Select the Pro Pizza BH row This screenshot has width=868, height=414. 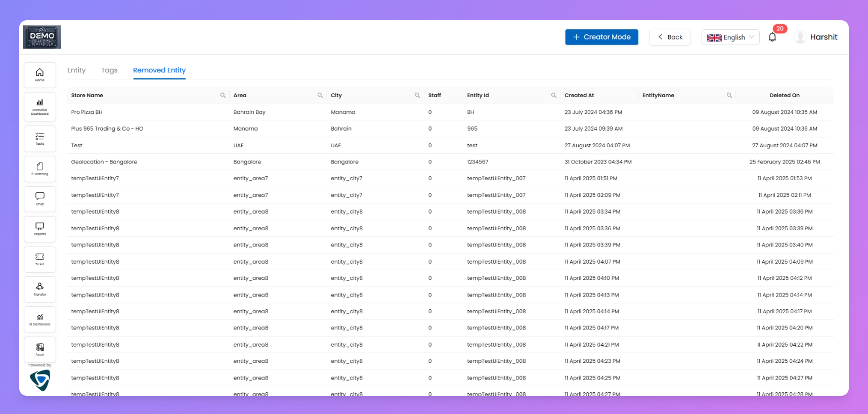click(87, 112)
